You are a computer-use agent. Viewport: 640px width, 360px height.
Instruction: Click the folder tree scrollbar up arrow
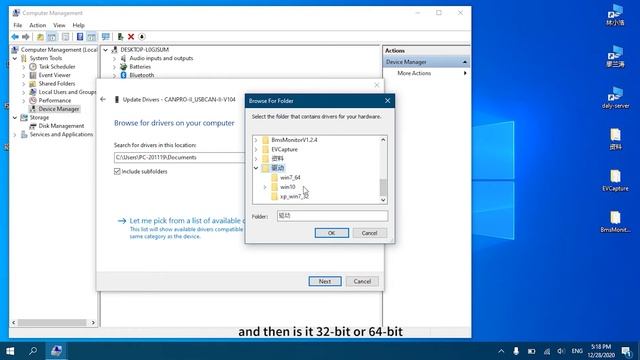coord(383,140)
